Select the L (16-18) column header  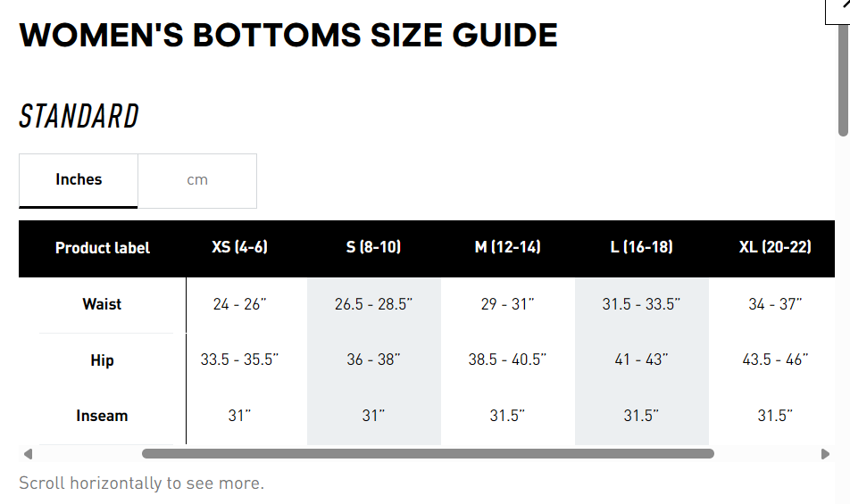(641, 247)
